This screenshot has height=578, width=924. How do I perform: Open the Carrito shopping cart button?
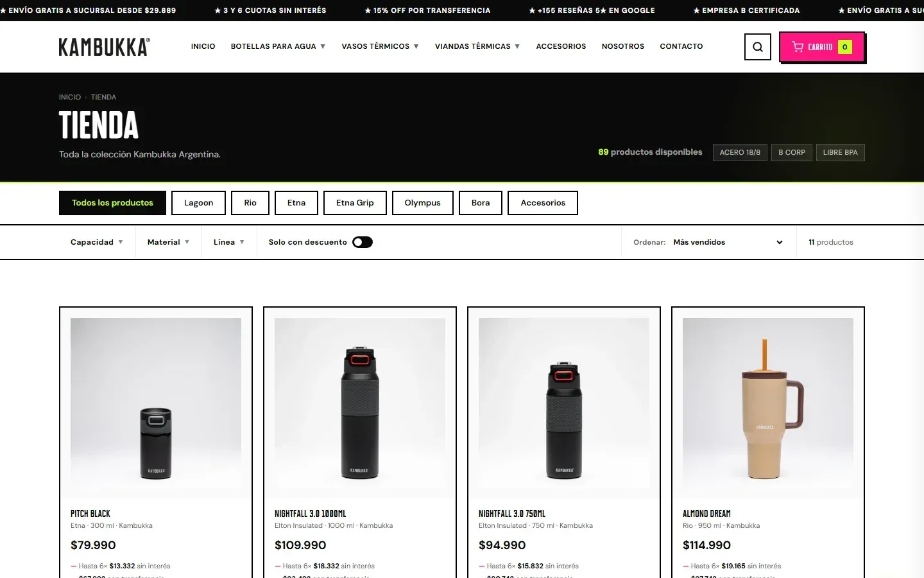coord(822,47)
